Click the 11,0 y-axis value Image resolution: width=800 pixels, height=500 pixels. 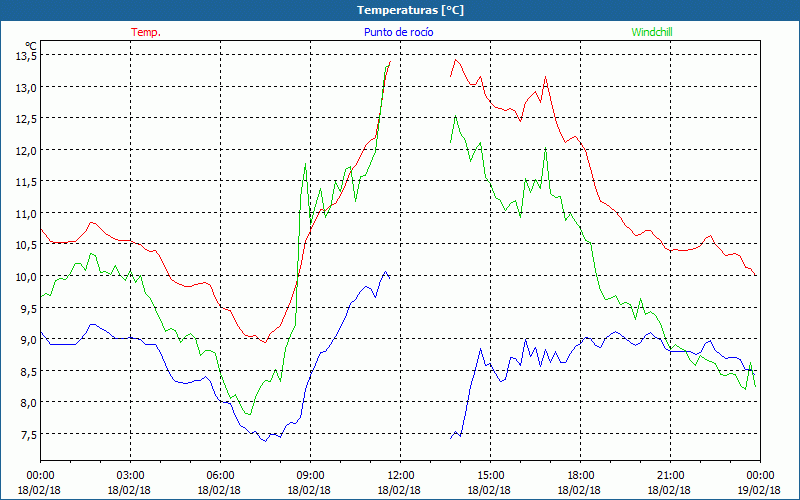(x=26, y=213)
